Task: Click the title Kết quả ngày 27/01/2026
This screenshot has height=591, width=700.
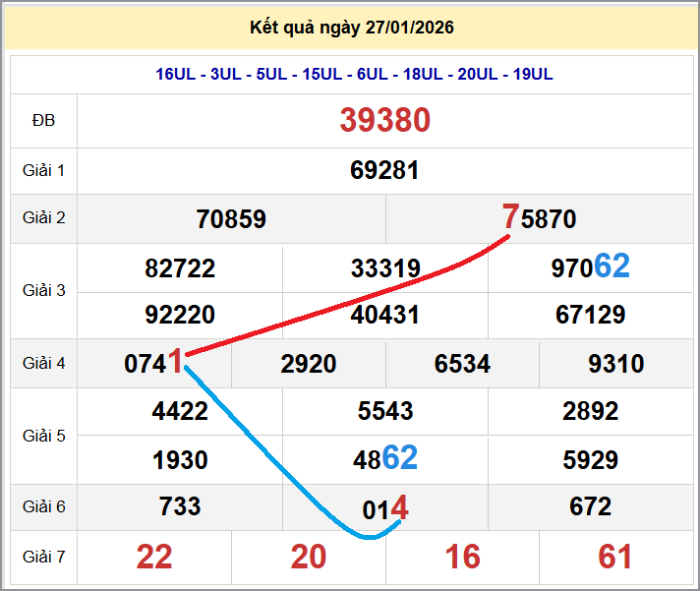Action: 351,28
